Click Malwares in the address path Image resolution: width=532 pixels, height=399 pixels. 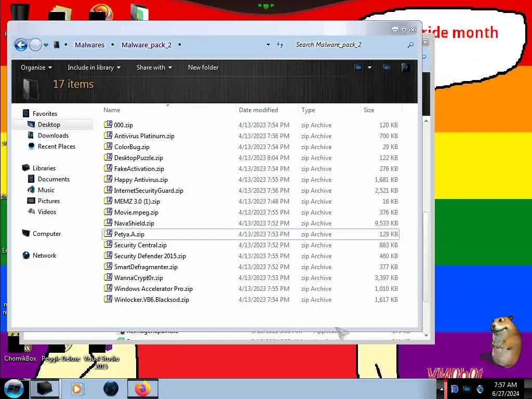point(89,45)
